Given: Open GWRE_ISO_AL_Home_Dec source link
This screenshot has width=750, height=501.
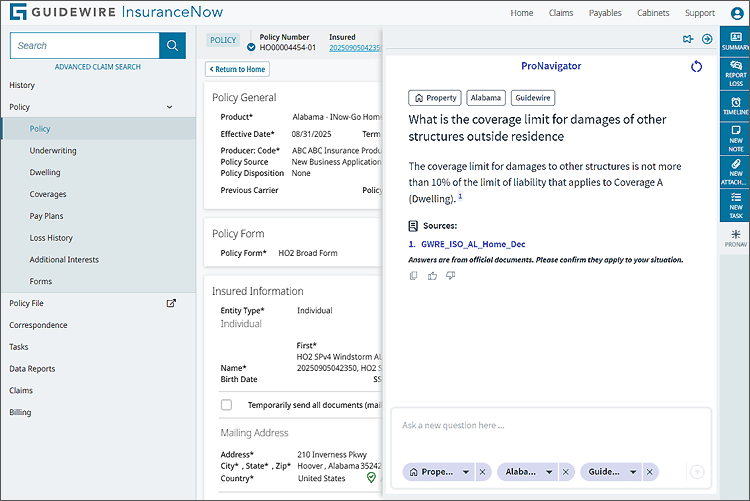Looking at the screenshot, I should click(x=473, y=244).
